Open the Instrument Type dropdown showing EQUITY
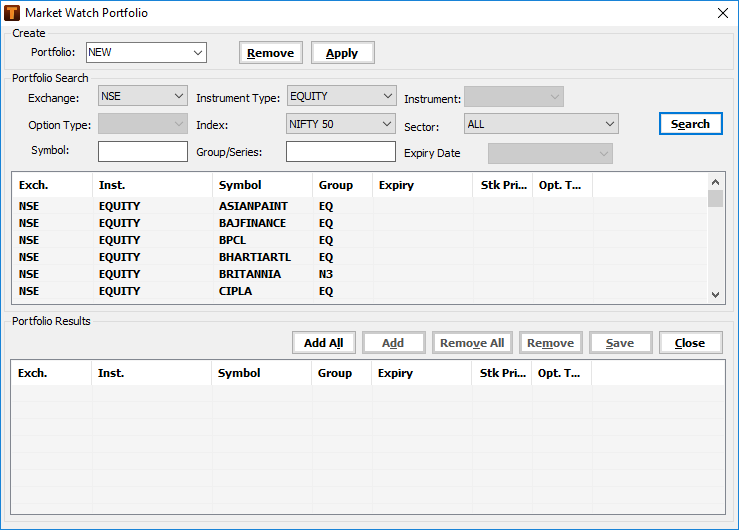This screenshot has height=530, width=739. pos(341,96)
